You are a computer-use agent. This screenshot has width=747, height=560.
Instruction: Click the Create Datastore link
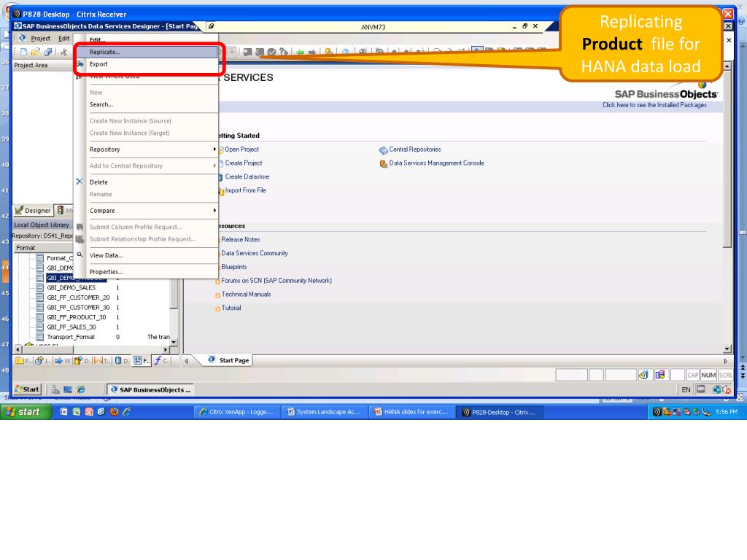tap(247, 176)
